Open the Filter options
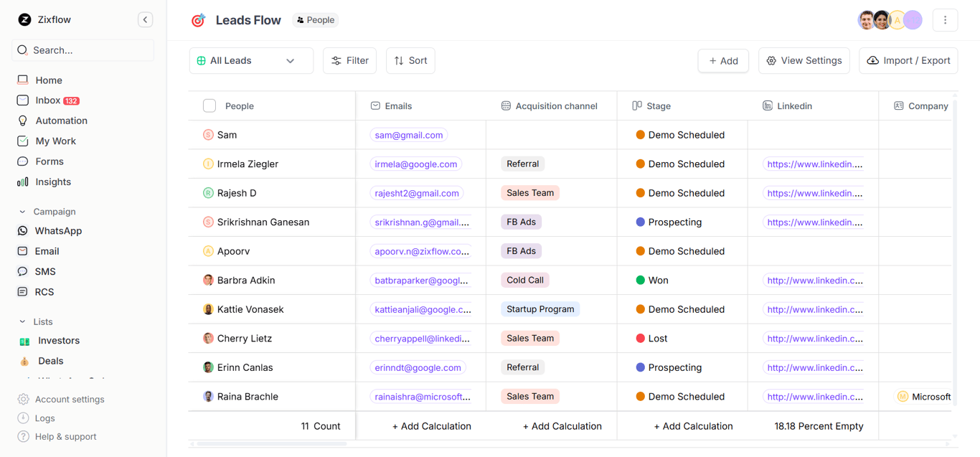 [349, 60]
